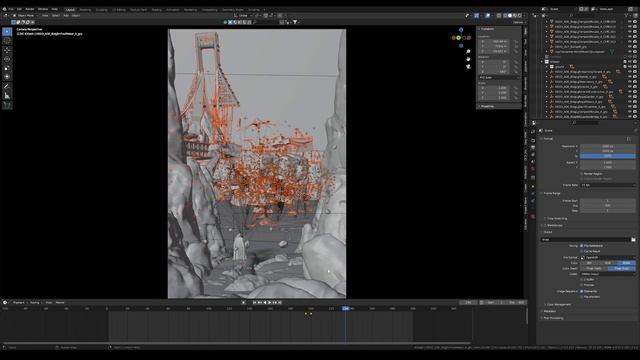Toggle the Render Region checkbox
This screenshot has height=360, width=640.
pyautogui.click(x=582, y=174)
